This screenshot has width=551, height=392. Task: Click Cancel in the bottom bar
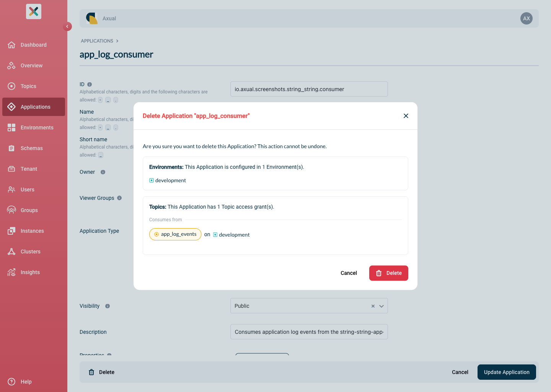click(x=460, y=372)
